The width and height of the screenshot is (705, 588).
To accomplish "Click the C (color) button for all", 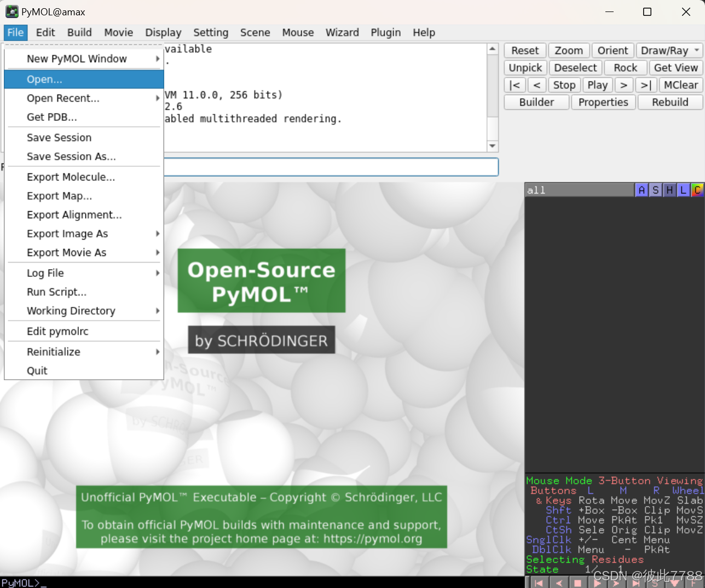I will (697, 190).
